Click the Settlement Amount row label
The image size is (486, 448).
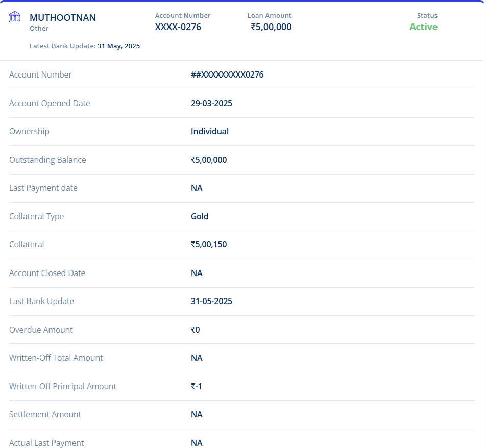click(45, 415)
